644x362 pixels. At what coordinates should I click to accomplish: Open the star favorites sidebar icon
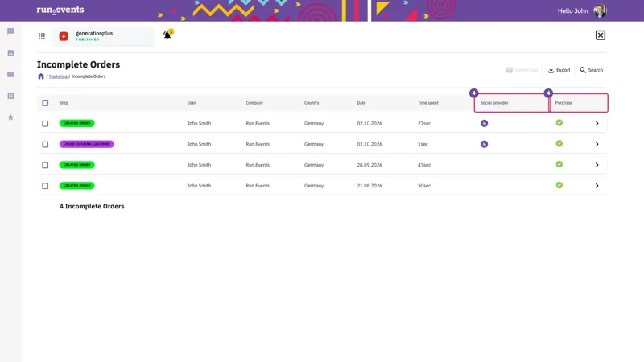coord(10,117)
